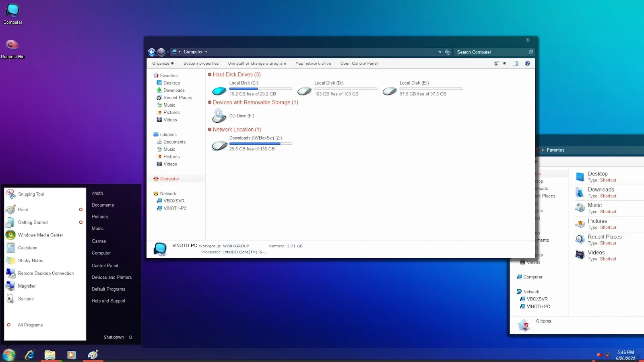This screenshot has width=644, height=362.
Task: Click Local Disk (D:) capacity bar
Action: coord(346,88)
